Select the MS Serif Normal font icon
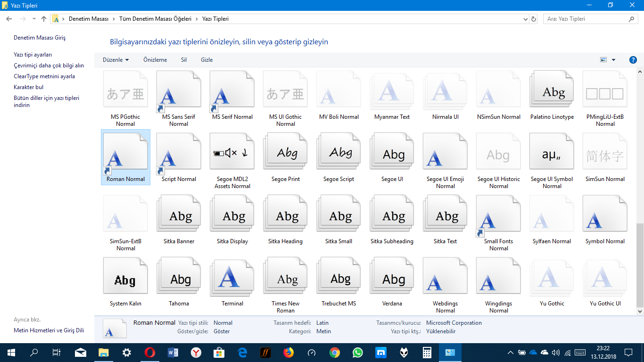This screenshot has width=644, height=362. coord(232,90)
